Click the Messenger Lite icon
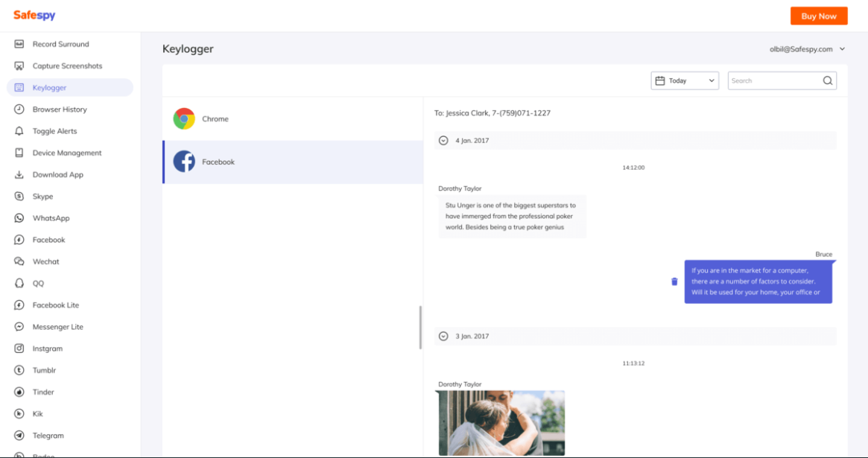868x458 pixels. pos(19,327)
